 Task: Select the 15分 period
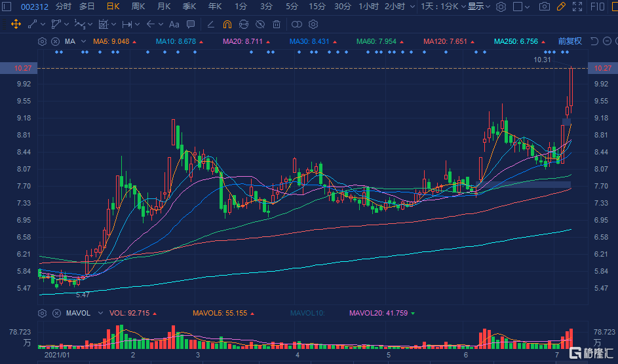click(x=317, y=7)
